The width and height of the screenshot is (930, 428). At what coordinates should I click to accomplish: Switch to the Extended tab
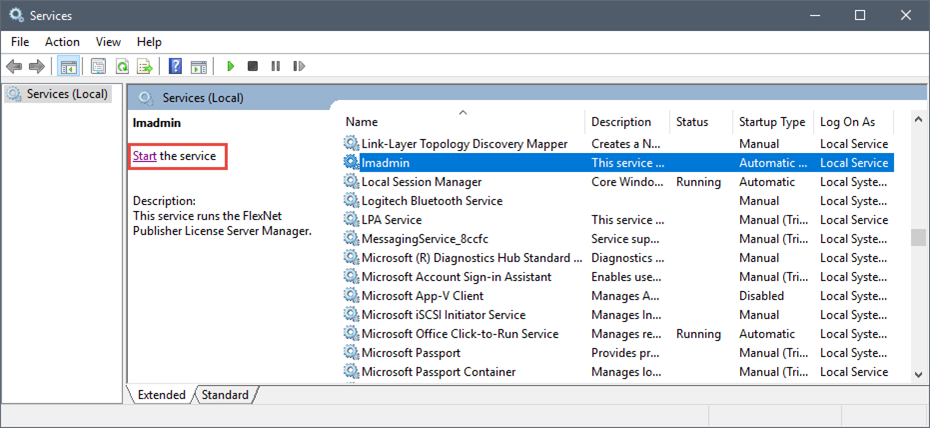pyautogui.click(x=161, y=394)
